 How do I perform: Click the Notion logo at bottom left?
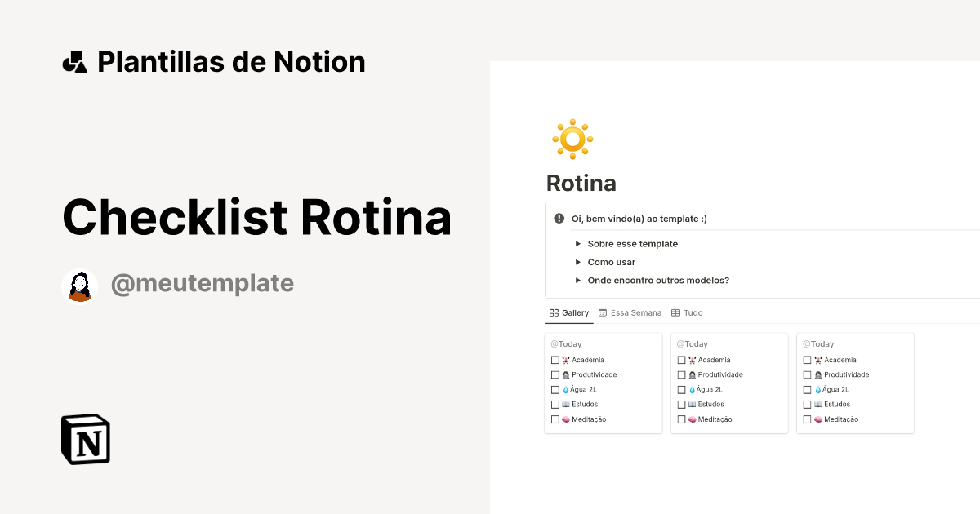85,439
